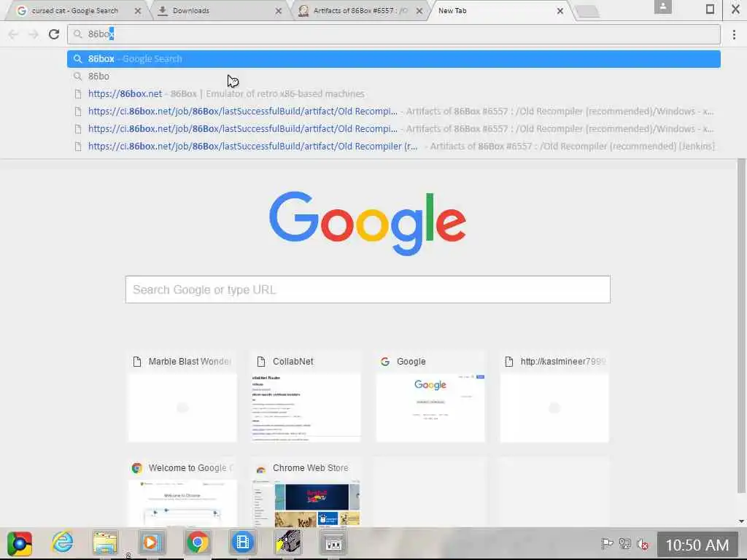Open the Chrome three-dot menu
Viewport: 747px width, 560px height.
[x=734, y=34]
